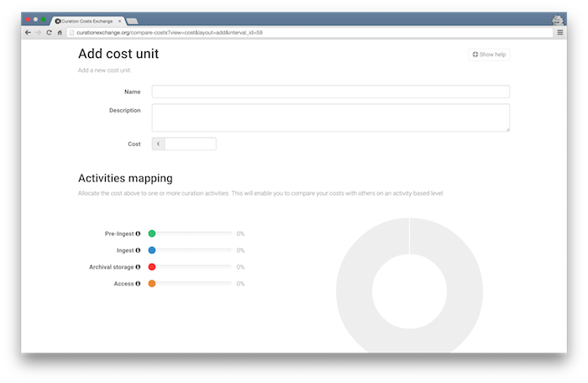Open the Chrome hamburger menu
The width and height of the screenshot is (588, 383).
(560, 32)
